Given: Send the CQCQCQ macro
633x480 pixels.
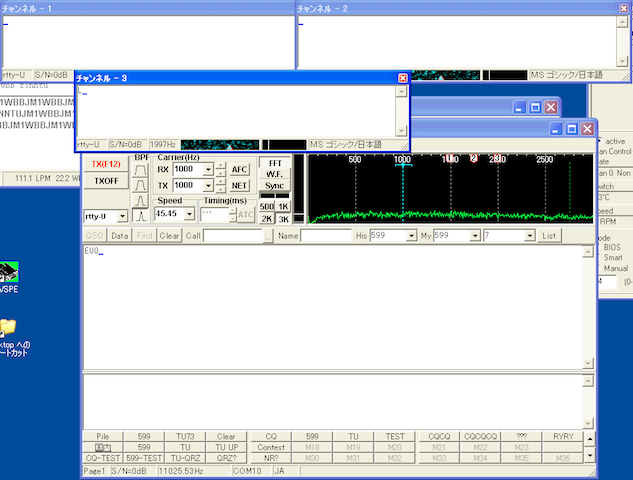Looking at the screenshot, I should [480, 436].
